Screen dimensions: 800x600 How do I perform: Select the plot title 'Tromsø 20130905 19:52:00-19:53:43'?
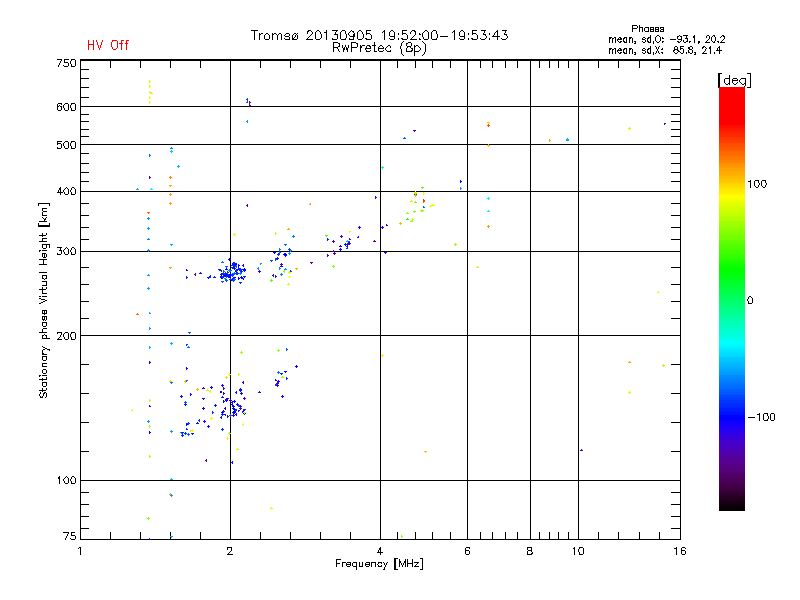[x=379, y=35]
